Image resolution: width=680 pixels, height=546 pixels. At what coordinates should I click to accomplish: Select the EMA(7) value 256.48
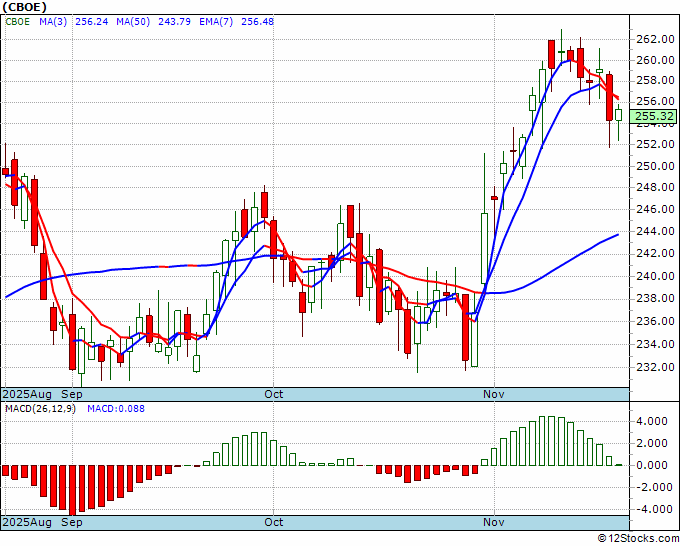(257, 22)
